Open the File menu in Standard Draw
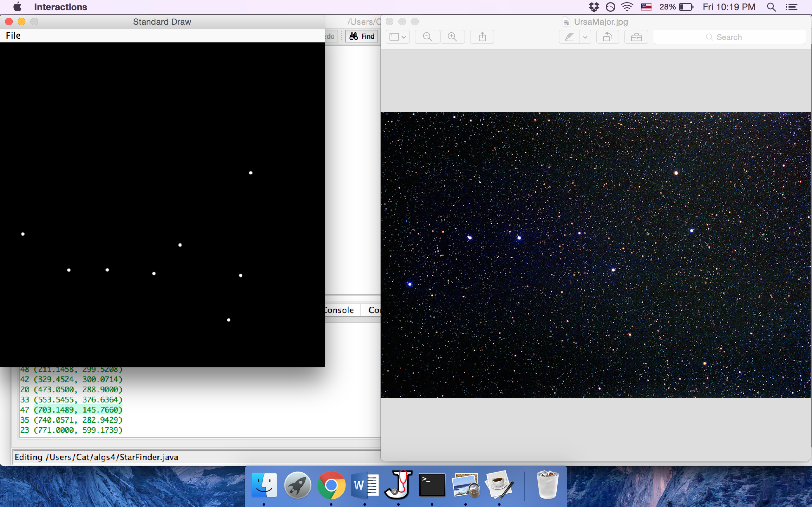Image resolution: width=812 pixels, height=507 pixels. [x=13, y=35]
